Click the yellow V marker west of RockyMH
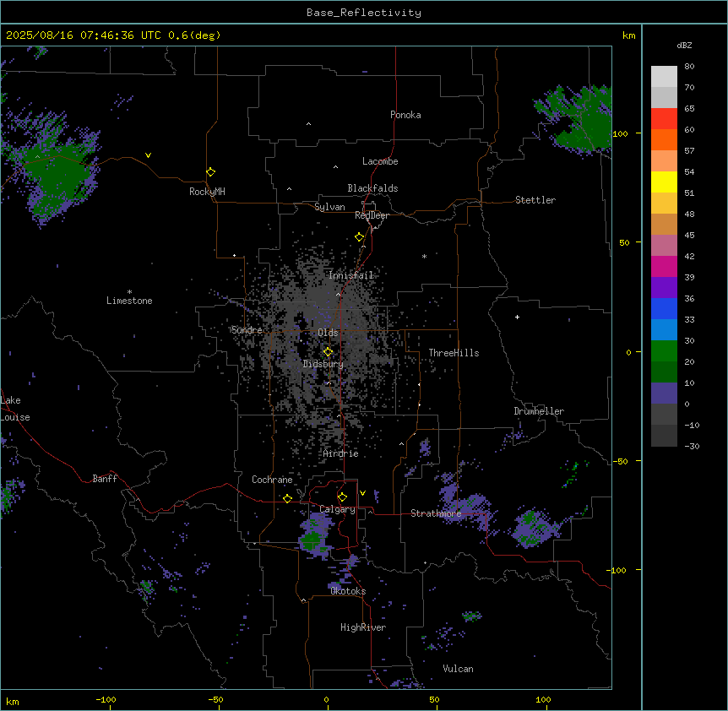Viewport: 728px width, 711px height. click(x=148, y=155)
